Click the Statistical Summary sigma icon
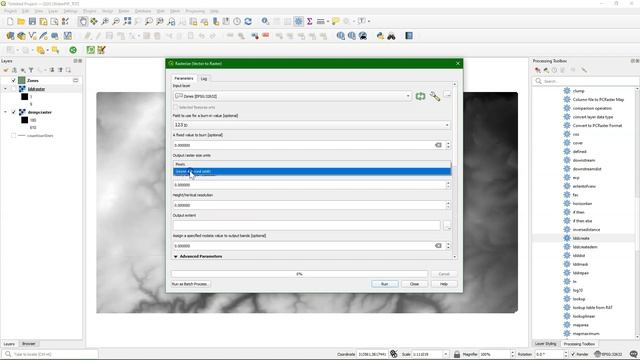Image resolution: width=640 pixels, height=360 pixels. click(309, 21)
